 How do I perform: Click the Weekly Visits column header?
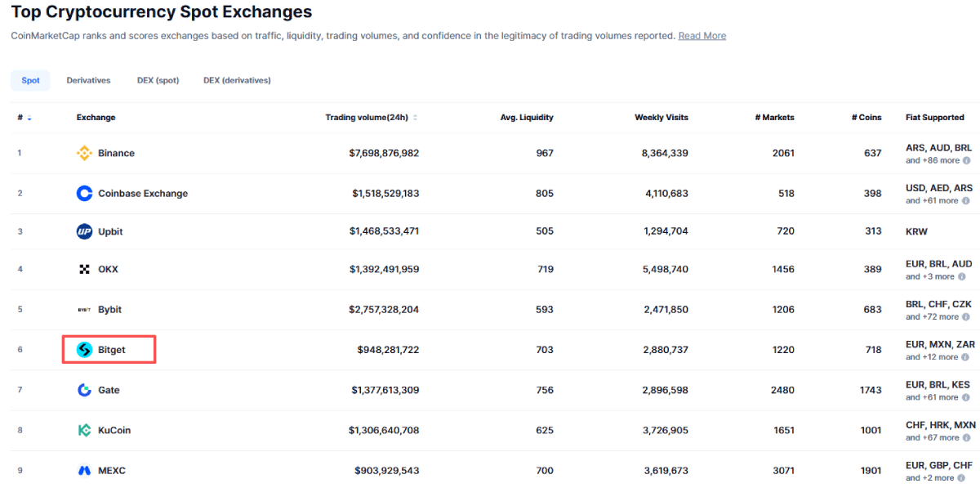point(661,118)
